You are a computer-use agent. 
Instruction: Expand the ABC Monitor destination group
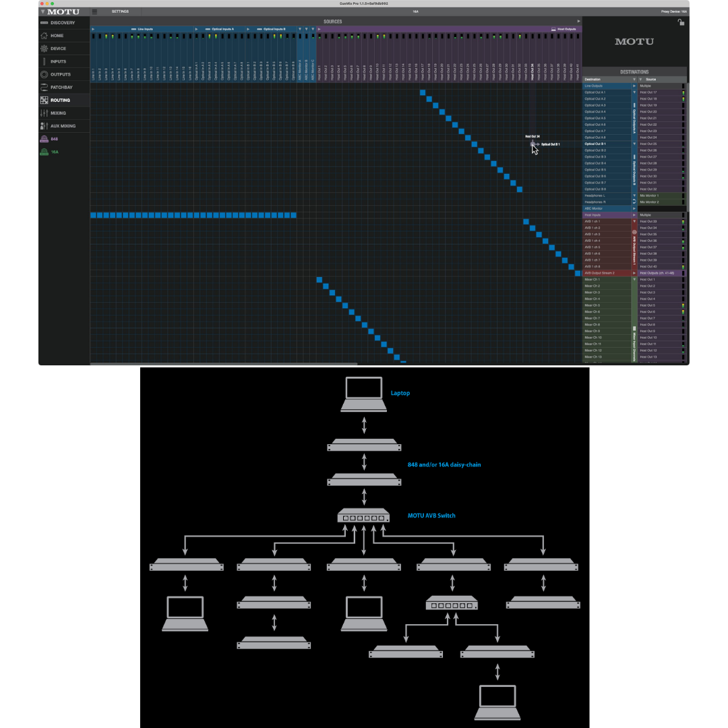coord(634,208)
